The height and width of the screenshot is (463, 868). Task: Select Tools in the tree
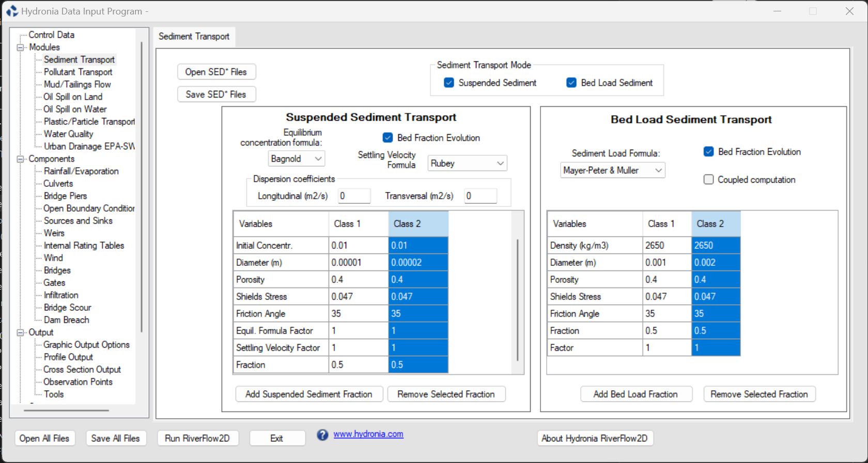coord(54,394)
